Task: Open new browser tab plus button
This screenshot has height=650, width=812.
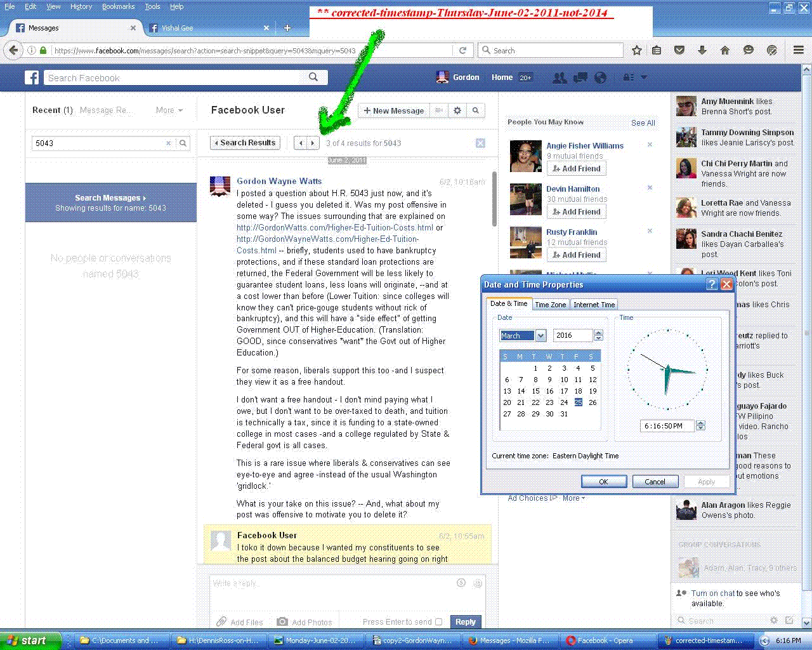Action: pos(287,28)
